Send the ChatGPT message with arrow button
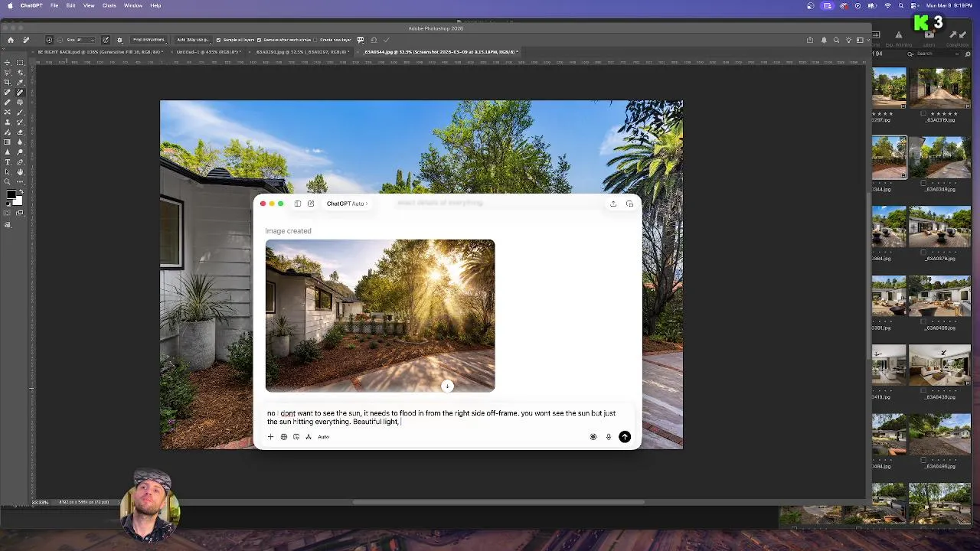This screenshot has width=980, height=551. point(625,437)
